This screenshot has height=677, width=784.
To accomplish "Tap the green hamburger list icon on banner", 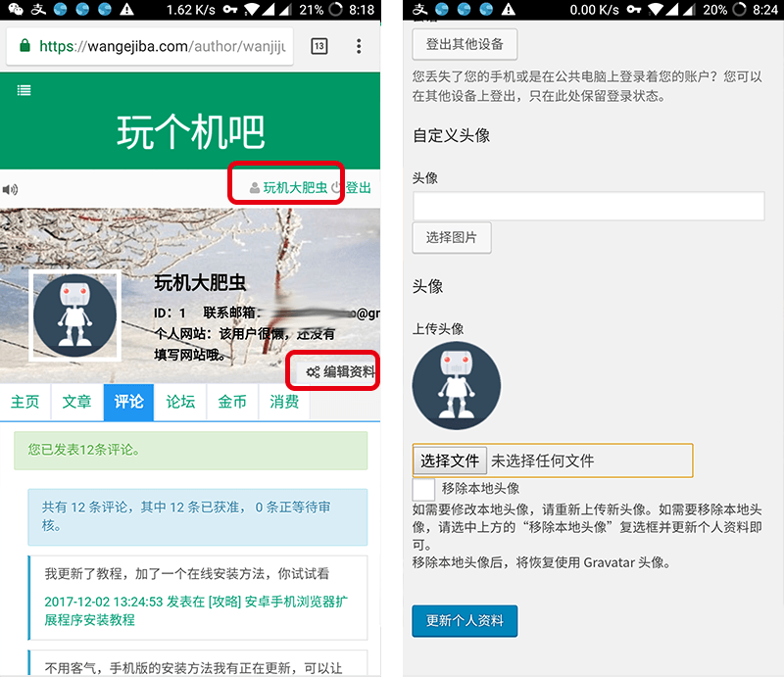I will 24,88.
